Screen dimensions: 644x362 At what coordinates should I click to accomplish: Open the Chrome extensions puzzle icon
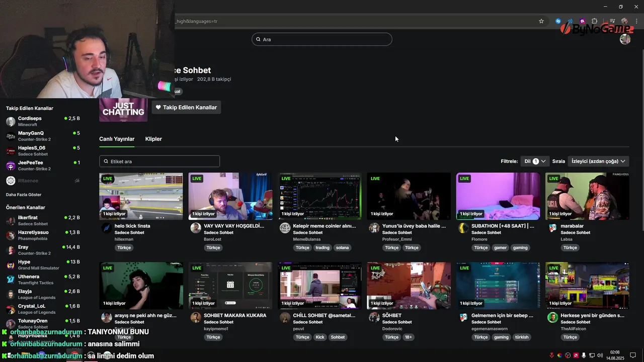[x=594, y=21]
